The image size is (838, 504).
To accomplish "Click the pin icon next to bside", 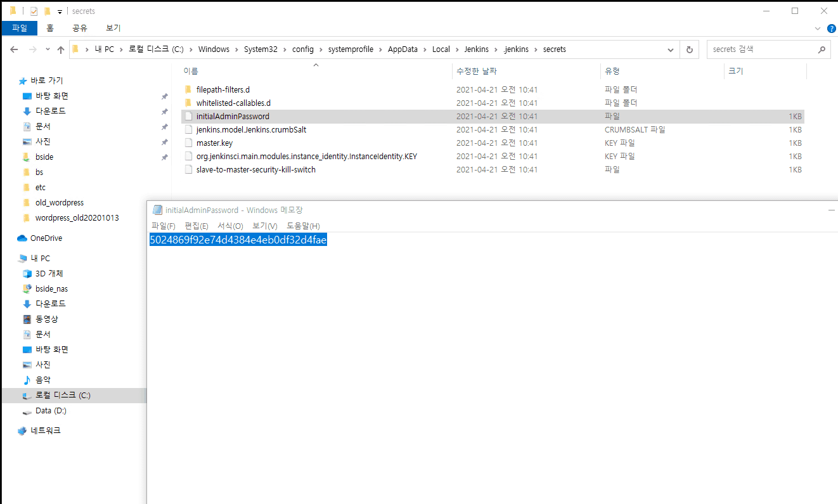I will coord(164,157).
